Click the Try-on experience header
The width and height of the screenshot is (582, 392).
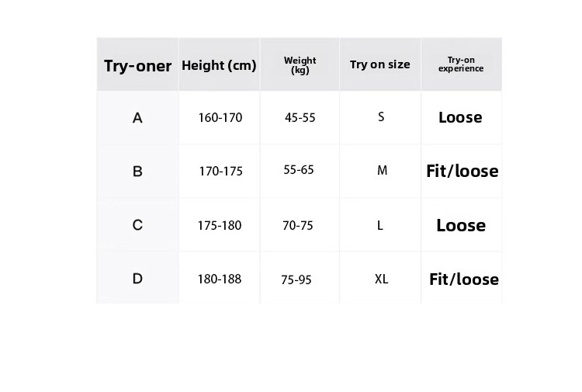pos(461,64)
